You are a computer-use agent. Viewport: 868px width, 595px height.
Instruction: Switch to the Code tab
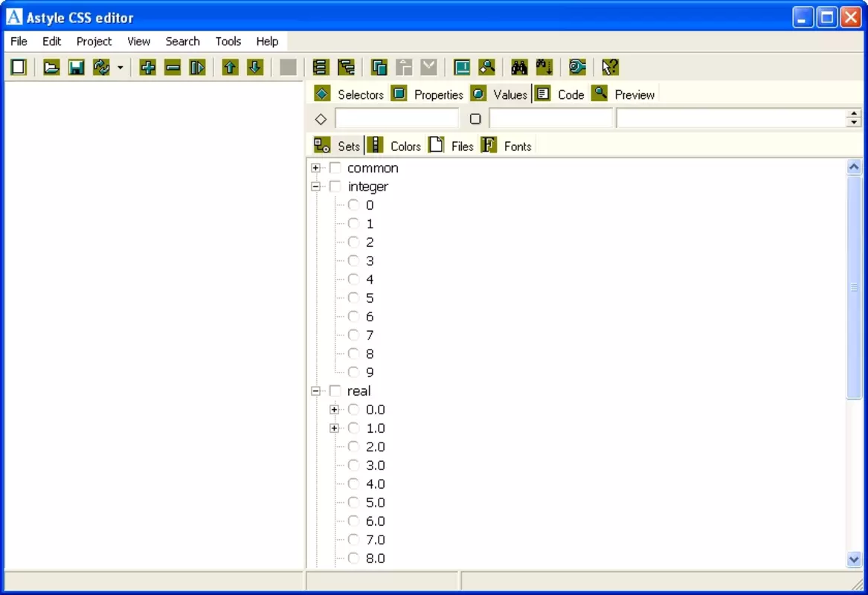[x=559, y=94]
